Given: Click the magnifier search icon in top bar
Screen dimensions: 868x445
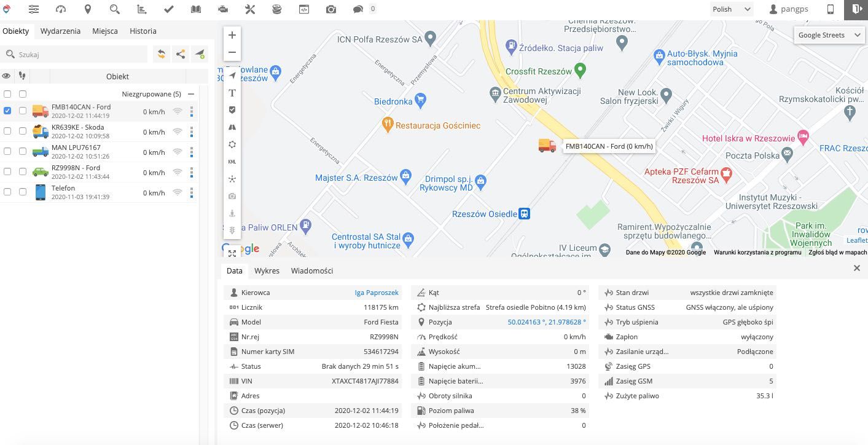Looking at the screenshot, I should (x=114, y=9).
